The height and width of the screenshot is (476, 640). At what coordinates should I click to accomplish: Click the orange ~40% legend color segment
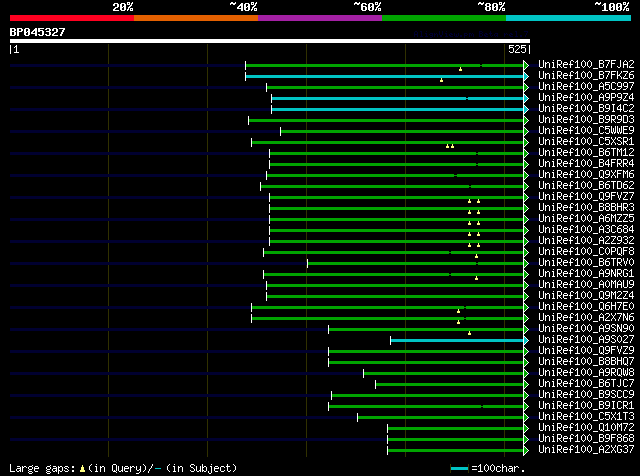196,18
